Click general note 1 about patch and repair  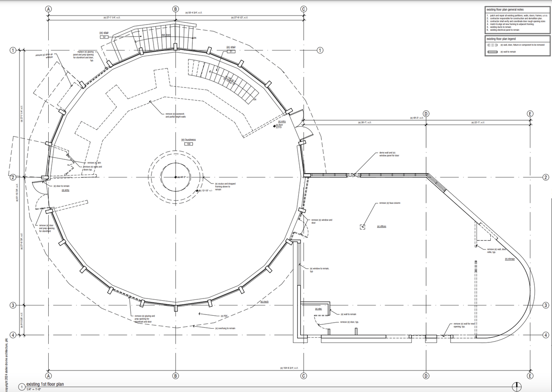click(x=517, y=16)
